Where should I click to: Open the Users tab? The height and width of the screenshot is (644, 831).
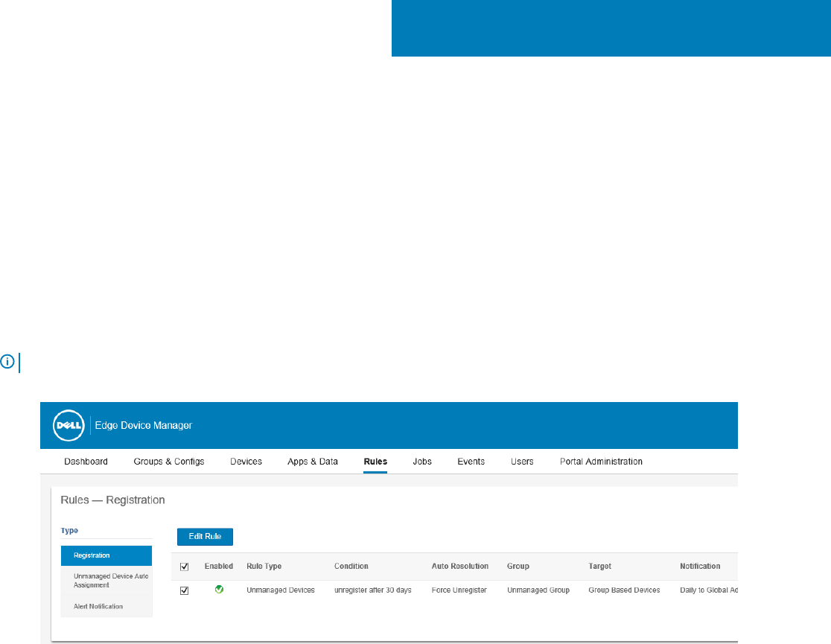pos(522,462)
